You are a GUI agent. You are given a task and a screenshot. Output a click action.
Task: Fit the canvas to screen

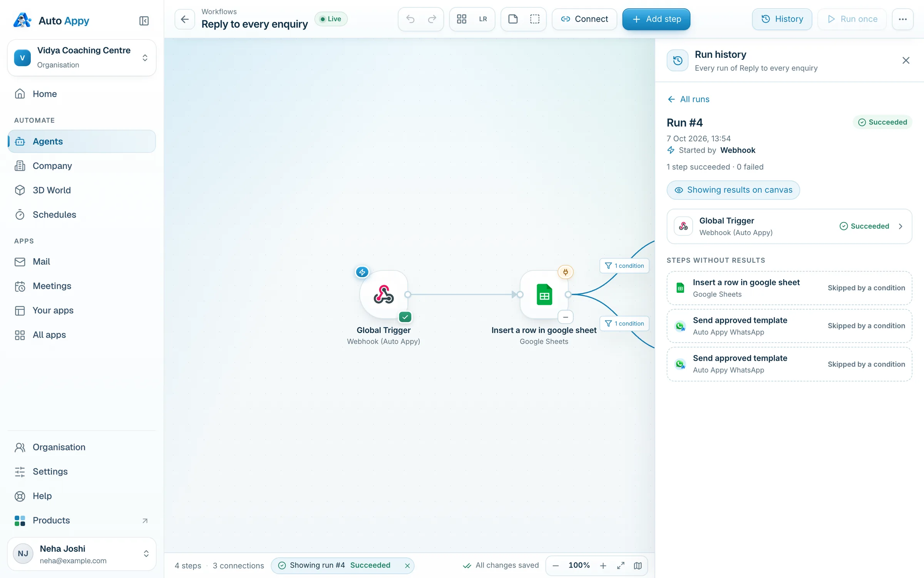(x=621, y=566)
